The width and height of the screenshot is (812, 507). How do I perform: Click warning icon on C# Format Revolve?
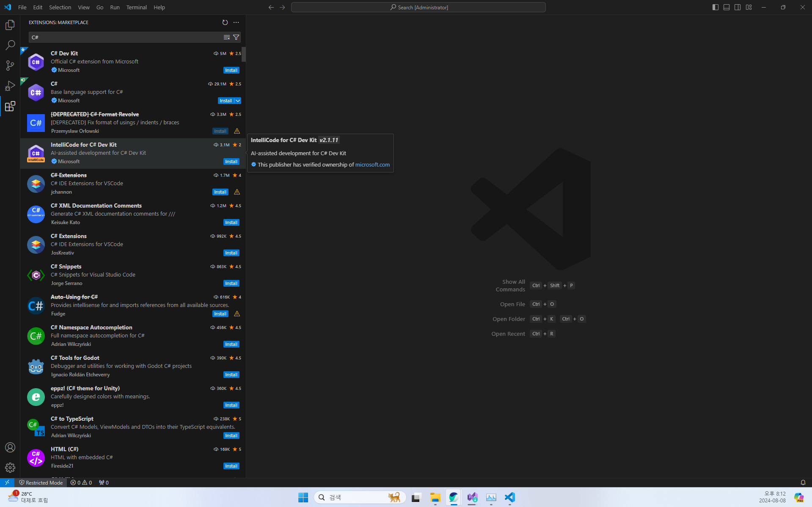coord(237,131)
